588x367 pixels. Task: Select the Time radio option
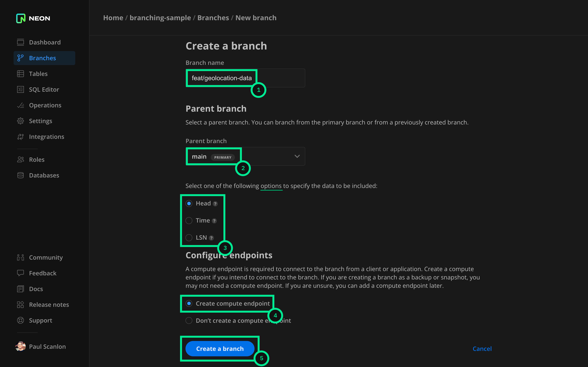click(189, 220)
